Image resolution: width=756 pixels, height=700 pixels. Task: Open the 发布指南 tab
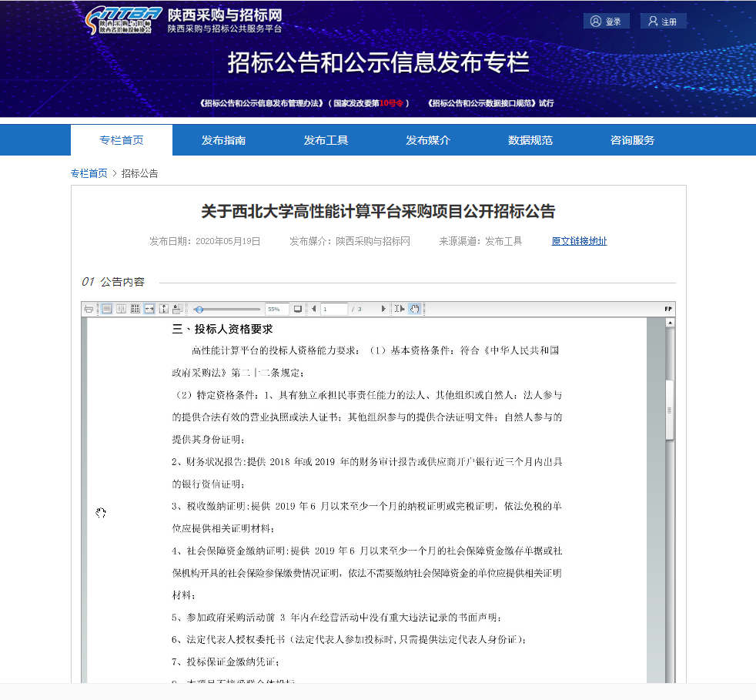[223, 140]
